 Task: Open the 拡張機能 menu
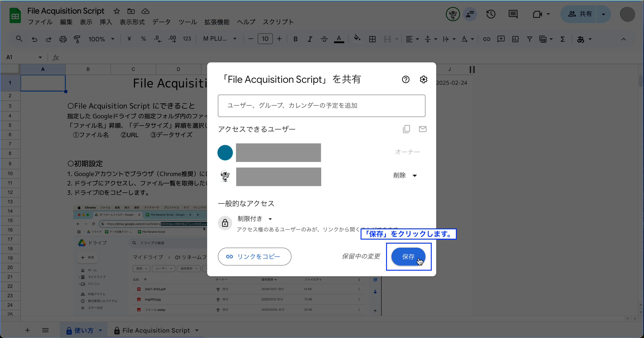tap(217, 22)
